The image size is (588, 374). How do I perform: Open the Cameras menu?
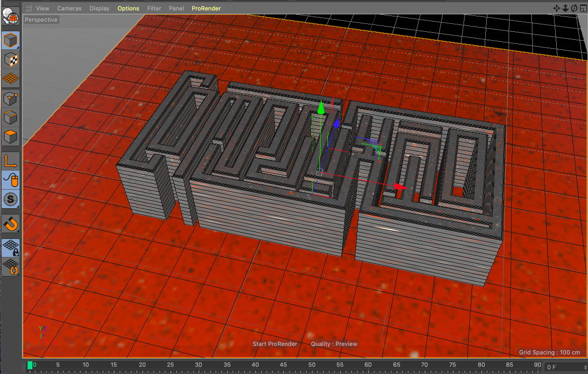pyautogui.click(x=69, y=8)
